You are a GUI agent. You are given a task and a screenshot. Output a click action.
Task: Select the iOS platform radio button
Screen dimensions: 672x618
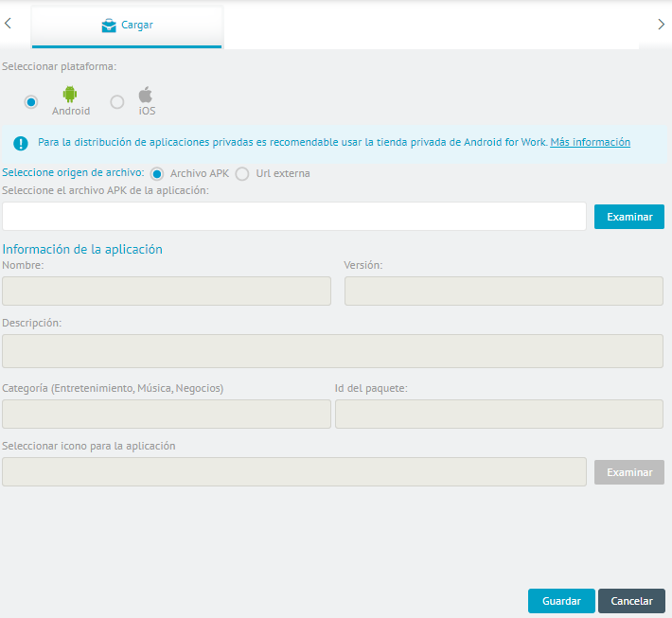point(117,102)
